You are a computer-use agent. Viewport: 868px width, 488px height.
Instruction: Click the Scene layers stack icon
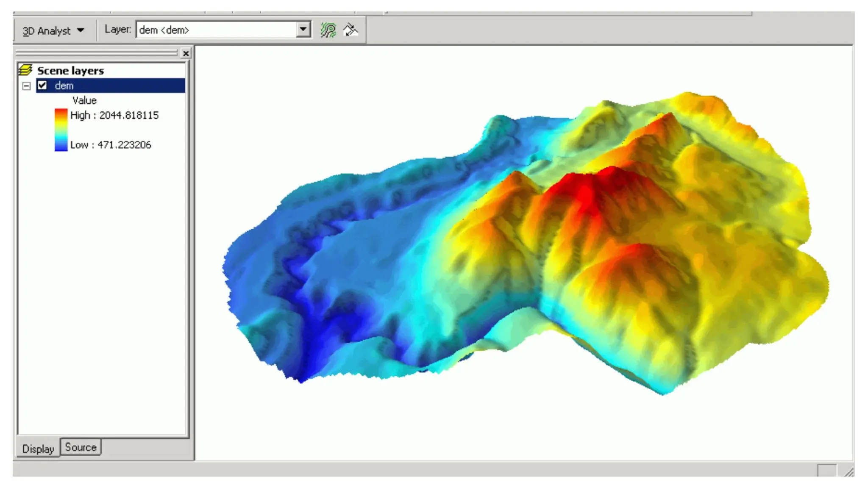click(x=26, y=70)
